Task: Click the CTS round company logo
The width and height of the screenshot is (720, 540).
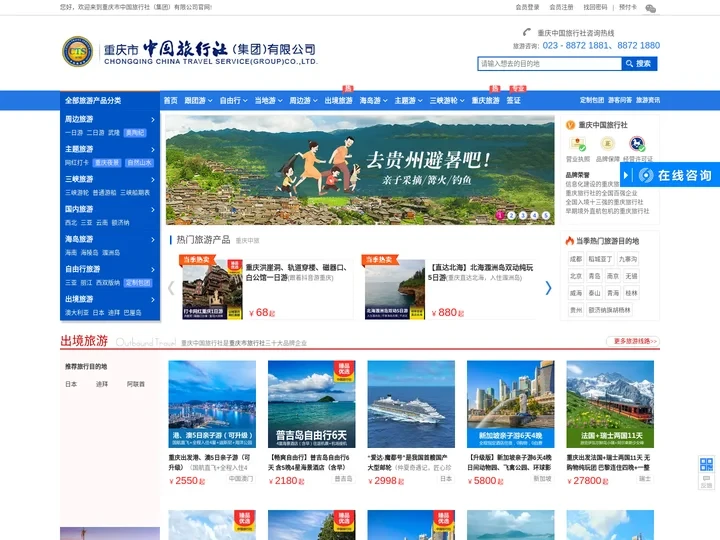Action: (x=78, y=51)
